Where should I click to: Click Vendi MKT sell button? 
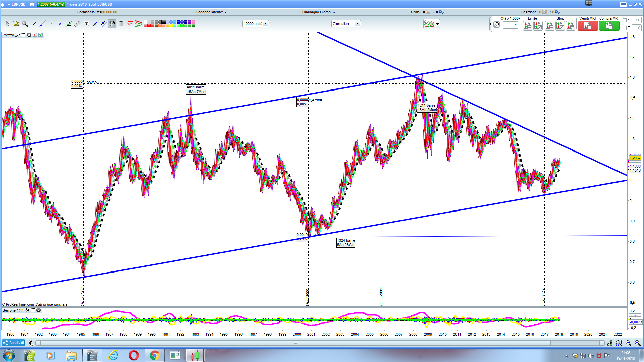588,26
